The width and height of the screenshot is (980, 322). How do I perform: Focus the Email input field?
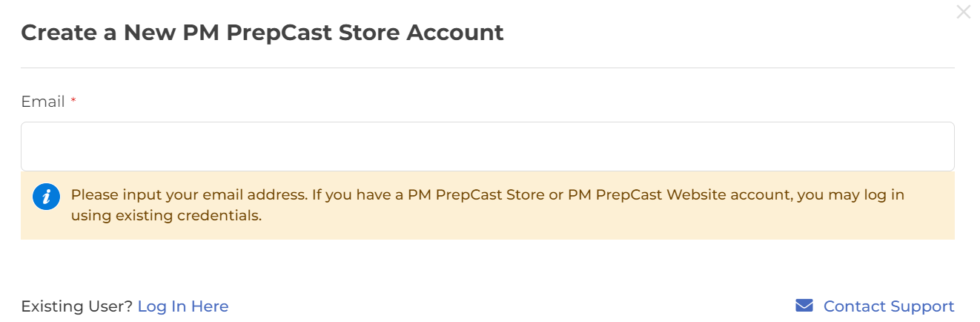487,146
